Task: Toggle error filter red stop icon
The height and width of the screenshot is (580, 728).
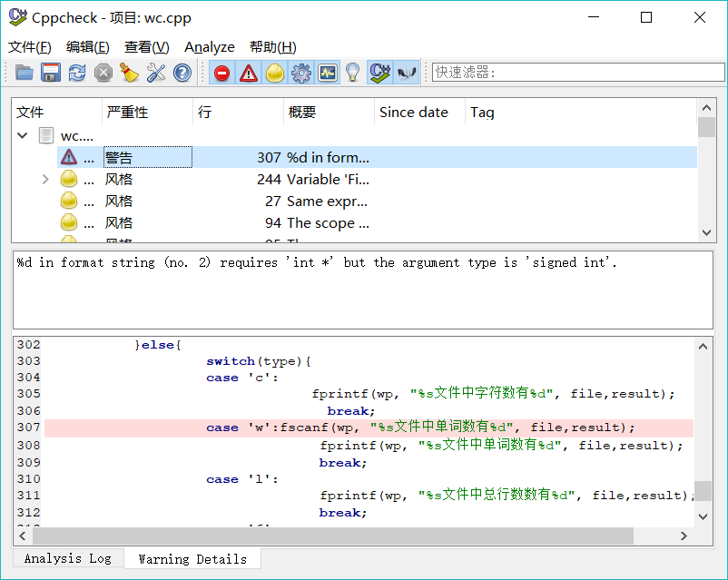Action: (x=221, y=73)
